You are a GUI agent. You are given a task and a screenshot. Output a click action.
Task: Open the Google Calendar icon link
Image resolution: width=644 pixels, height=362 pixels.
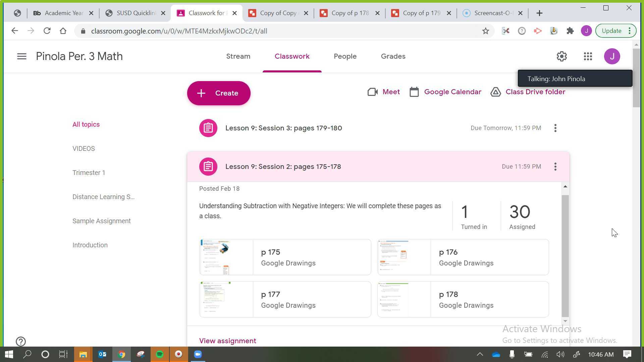tap(414, 92)
